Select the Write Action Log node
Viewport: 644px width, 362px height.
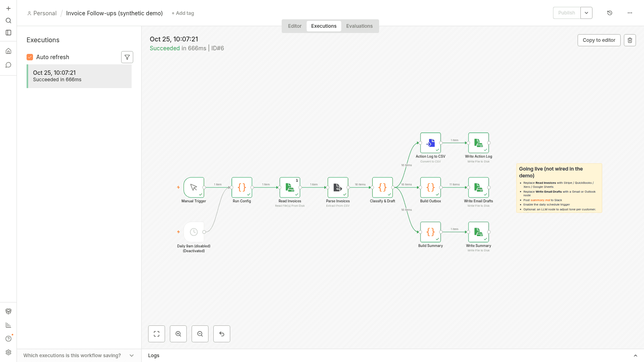(479, 143)
